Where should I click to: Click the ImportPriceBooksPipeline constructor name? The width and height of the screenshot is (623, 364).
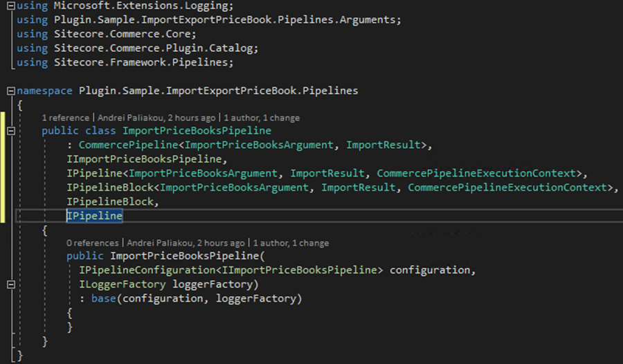[184, 256]
